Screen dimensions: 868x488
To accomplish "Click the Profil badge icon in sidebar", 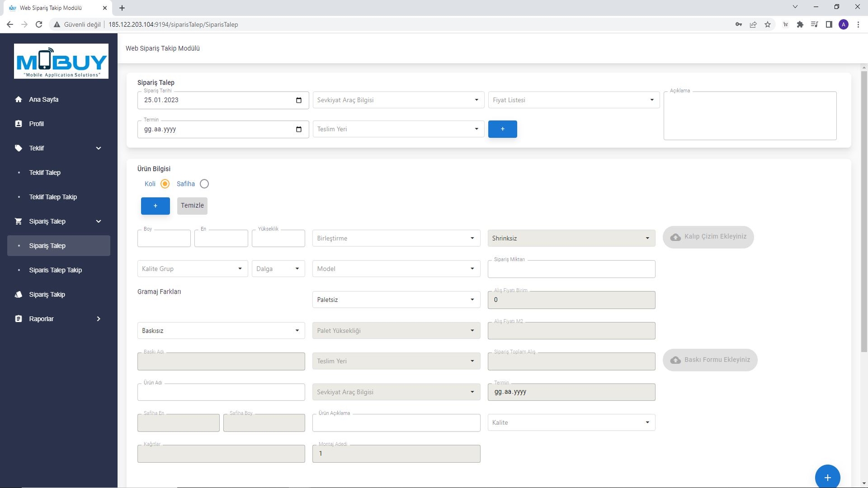I will tap(19, 124).
